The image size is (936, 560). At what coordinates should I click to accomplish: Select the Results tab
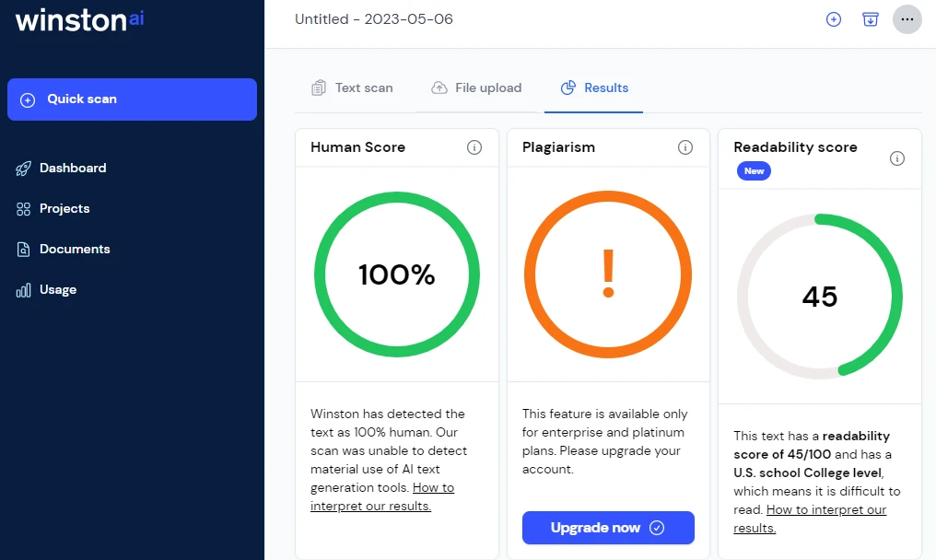point(594,87)
